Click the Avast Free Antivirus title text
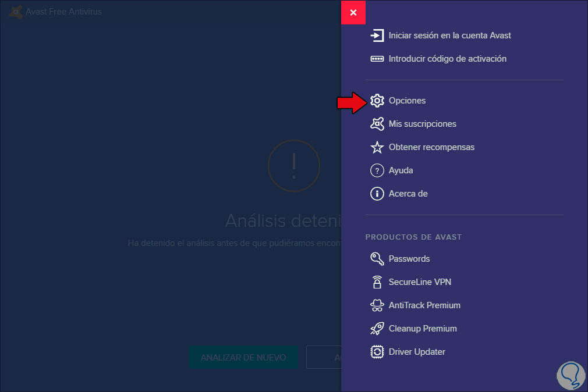The width and height of the screenshot is (588, 392). point(64,12)
